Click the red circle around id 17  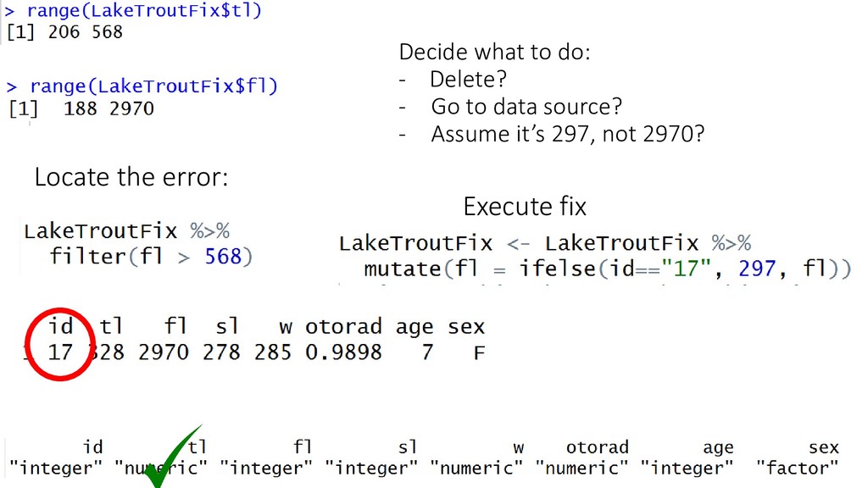(x=58, y=344)
